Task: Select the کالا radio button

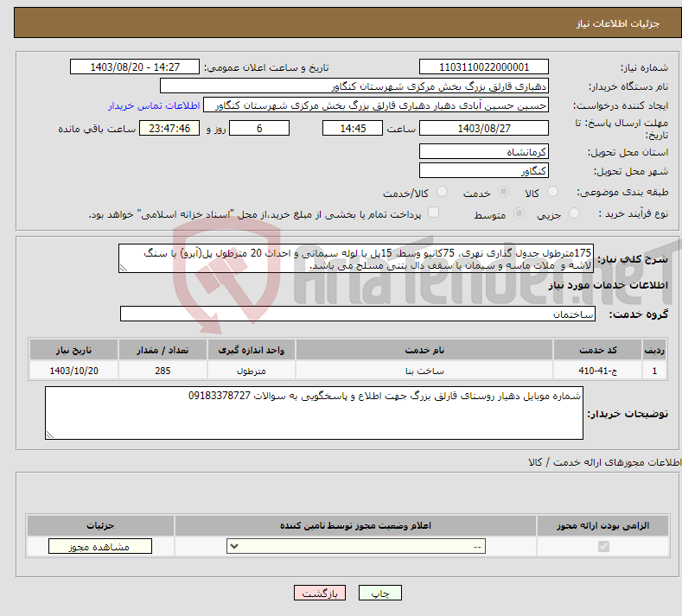Action: (552, 191)
